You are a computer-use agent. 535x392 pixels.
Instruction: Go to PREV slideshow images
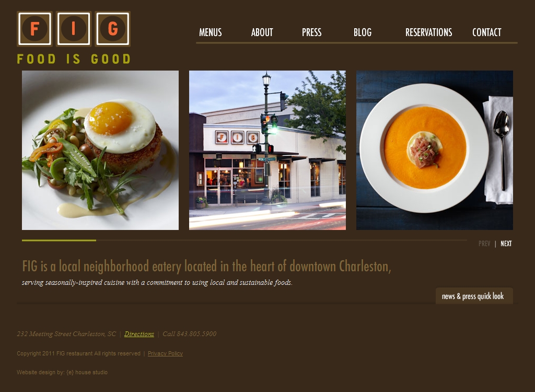[484, 244]
